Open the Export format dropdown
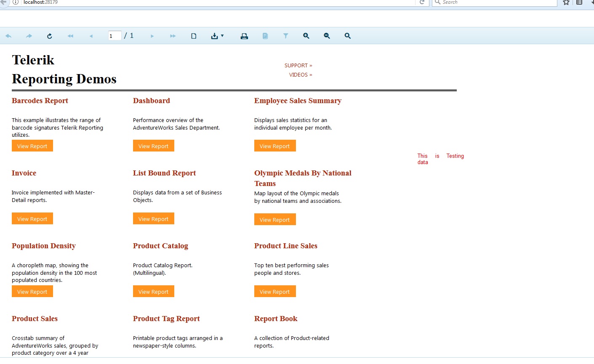Screen dimensions: 594x364 point(217,36)
